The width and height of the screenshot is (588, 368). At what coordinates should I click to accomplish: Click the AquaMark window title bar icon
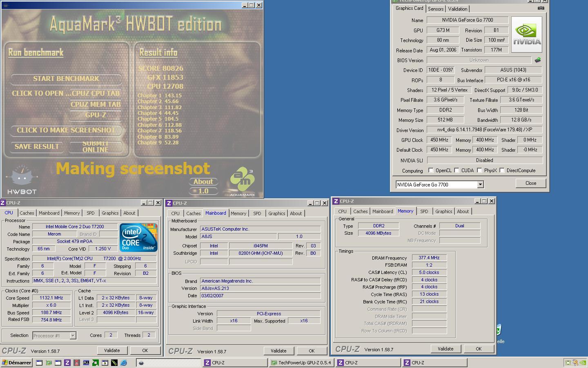(x=6, y=6)
